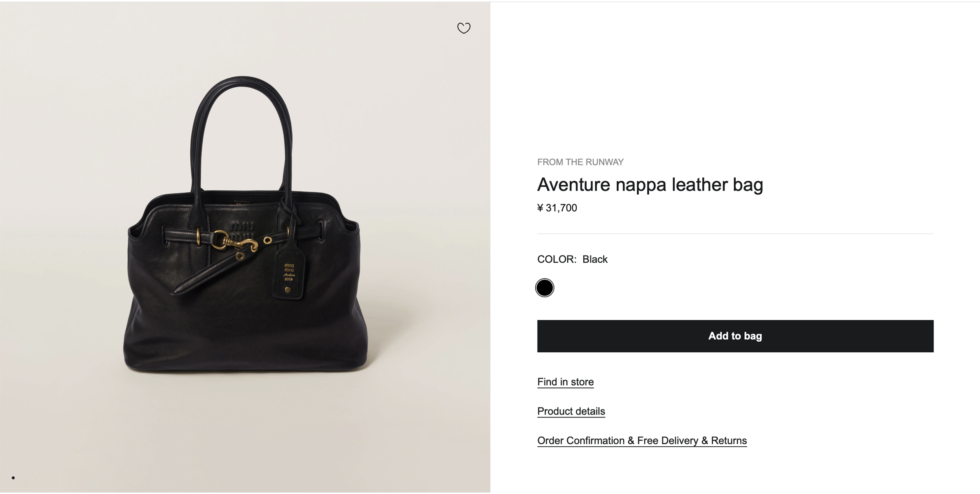The image size is (980, 494).
Task: Click the Aventure nappa leather bag title
Action: coord(650,184)
